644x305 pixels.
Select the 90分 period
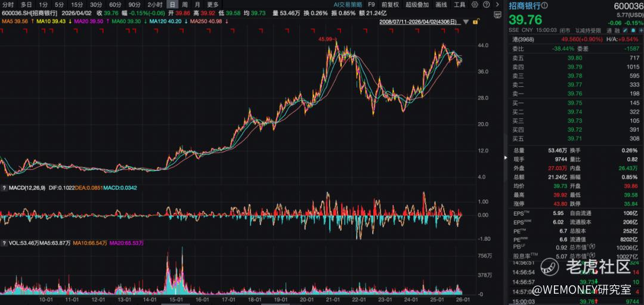tap(134, 5)
